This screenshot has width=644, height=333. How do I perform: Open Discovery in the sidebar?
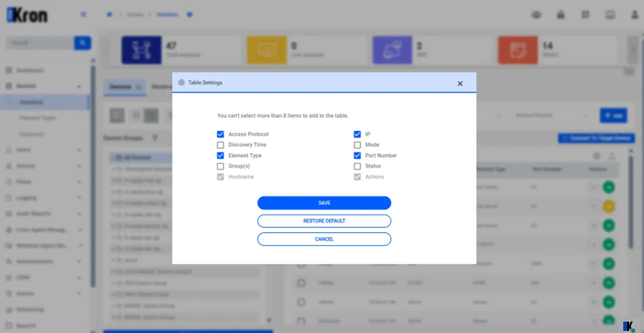pyautogui.click(x=31, y=134)
